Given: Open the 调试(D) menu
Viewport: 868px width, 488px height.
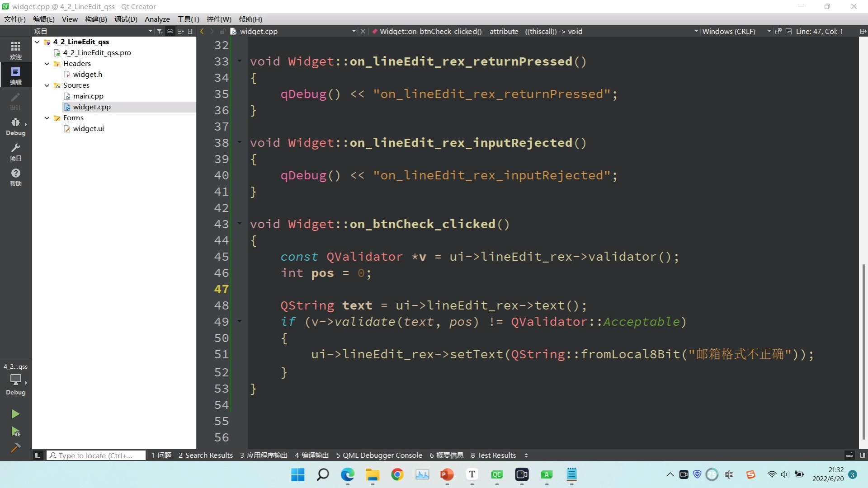Looking at the screenshot, I should (x=126, y=19).
